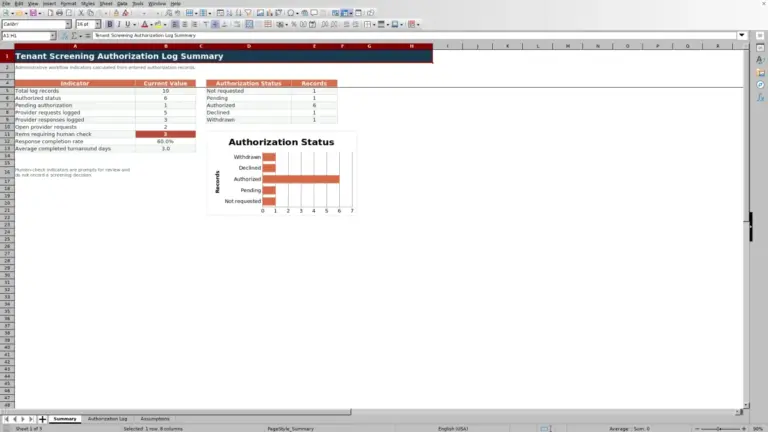The height and width of the screenshot is (432, 768).
Task: Click the Clone Formatting paintbrush icon
Action: click(x=116, y=13)
